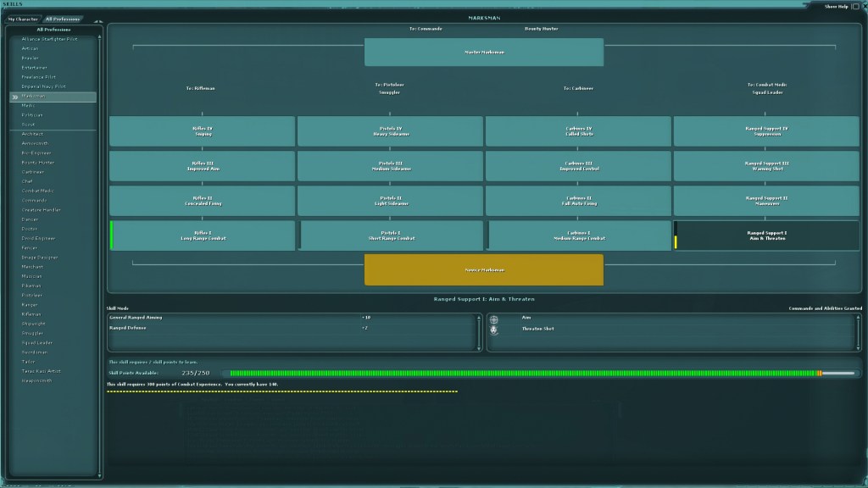The width and height of the screenshot is (868, 488).
Task: Select Ranged Support IV Suppression skill
Action: point(766,131)
